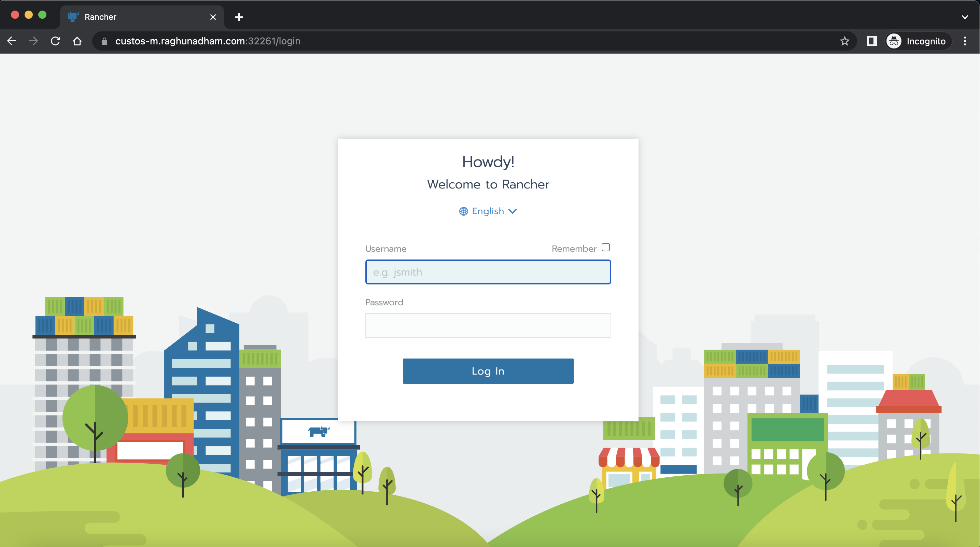980x547 pixels.
Task: Reload the Rancher login page
Action: [56, 41]
